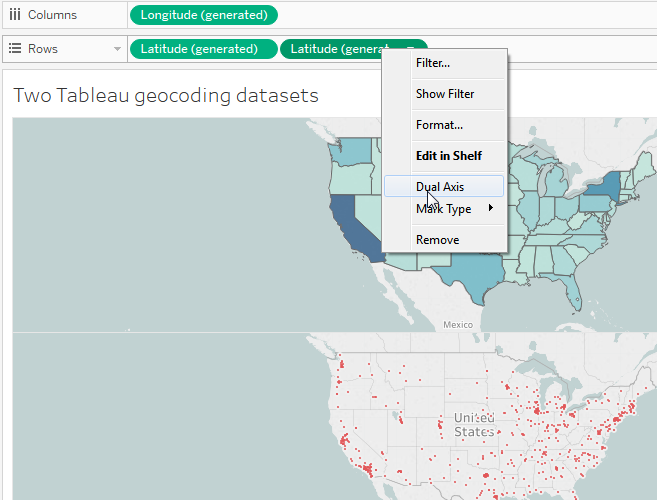657x500 pixels.
Task: Choose Filter... from the context menu
Action: [x=432, y=63]
